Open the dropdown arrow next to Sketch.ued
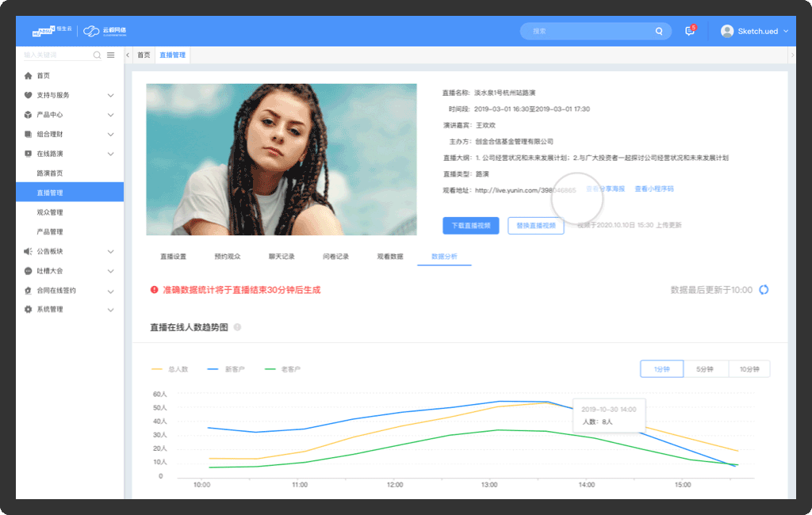The image size is (812, 515). [x=786, y=31]
